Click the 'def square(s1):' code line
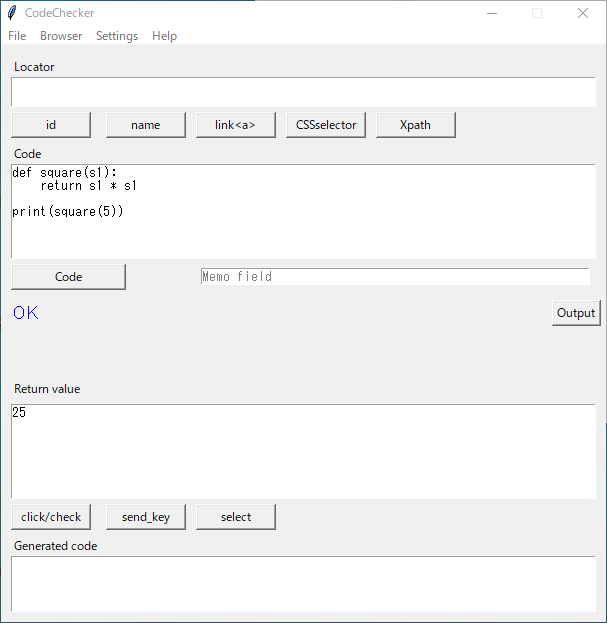This screenshot has width=607, height=623. 65,172
